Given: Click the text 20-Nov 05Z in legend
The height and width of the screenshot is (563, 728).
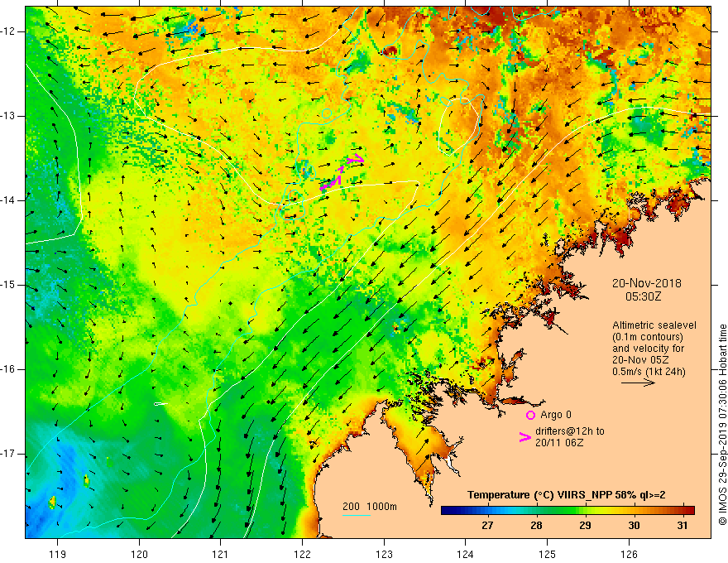Looking at the screenshot, I should click(642, 360).
